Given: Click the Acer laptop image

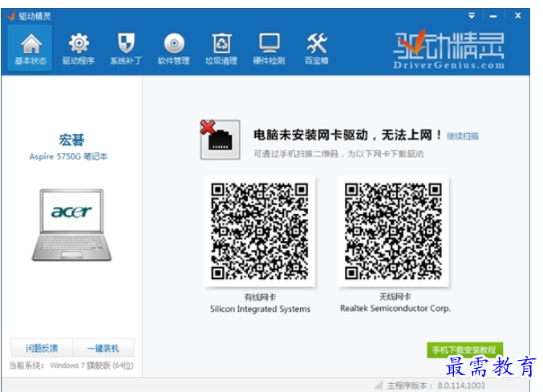Looking at the screenshot, I should click(x=71, y=224).
